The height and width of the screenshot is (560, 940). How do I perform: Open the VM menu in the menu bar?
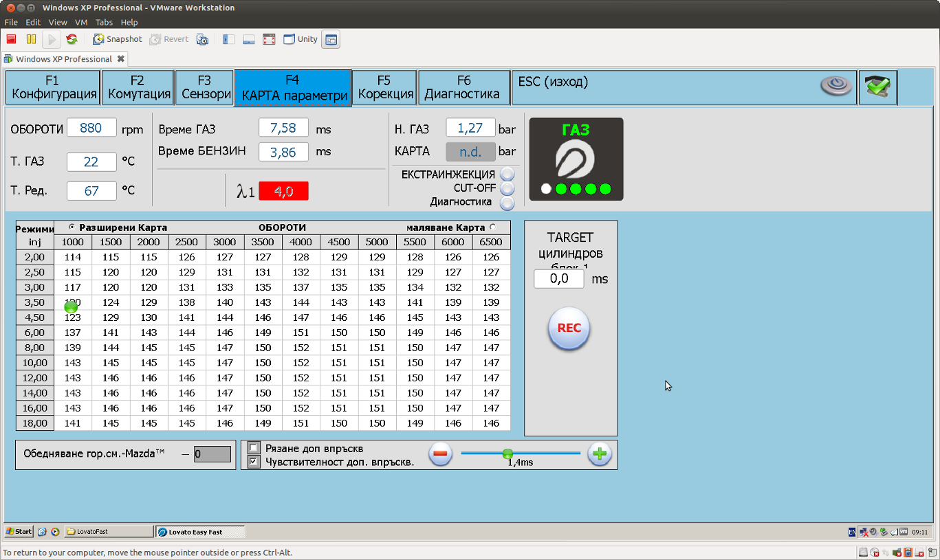(81, 23)
